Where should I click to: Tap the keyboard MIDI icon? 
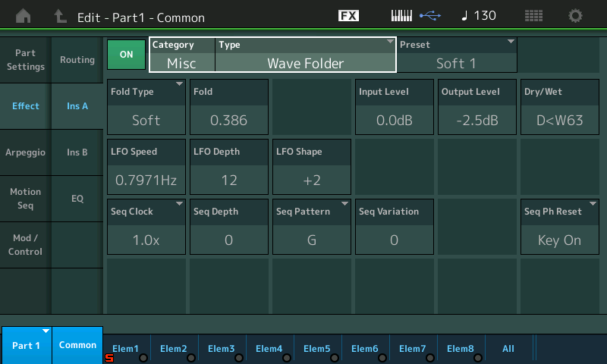403,16
